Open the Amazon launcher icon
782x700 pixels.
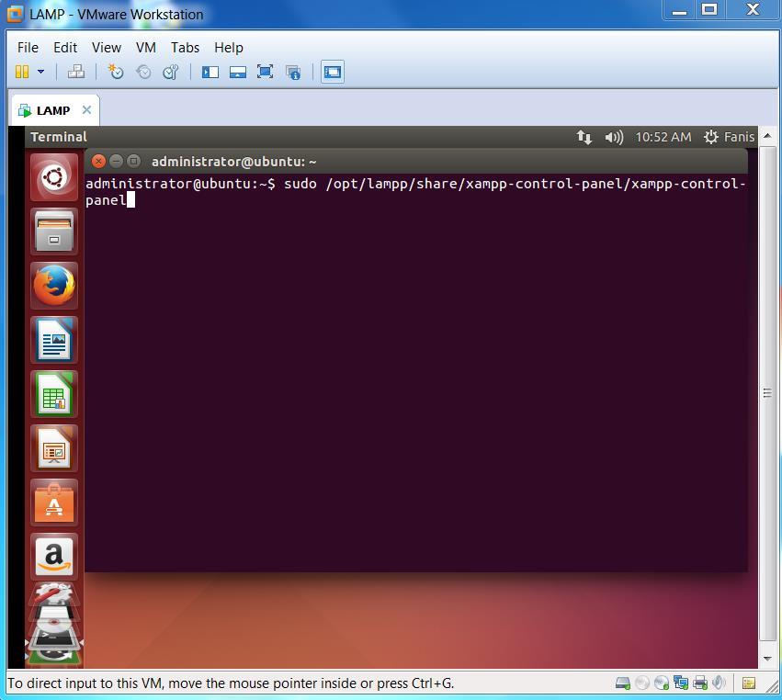tap(54, 557)
